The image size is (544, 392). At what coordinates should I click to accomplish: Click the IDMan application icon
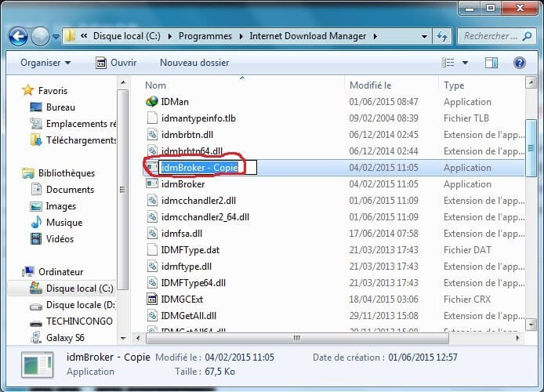(x=152, y=102)
